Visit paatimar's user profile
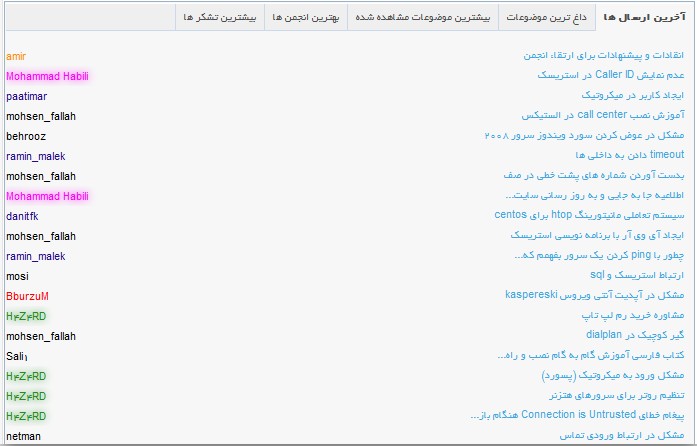This screenshot has width=697, height=446. [x=26, y=96]
